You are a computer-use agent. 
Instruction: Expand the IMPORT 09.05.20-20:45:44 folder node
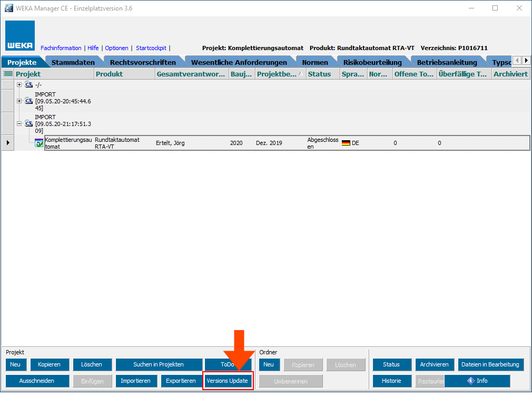coord(19,101)
